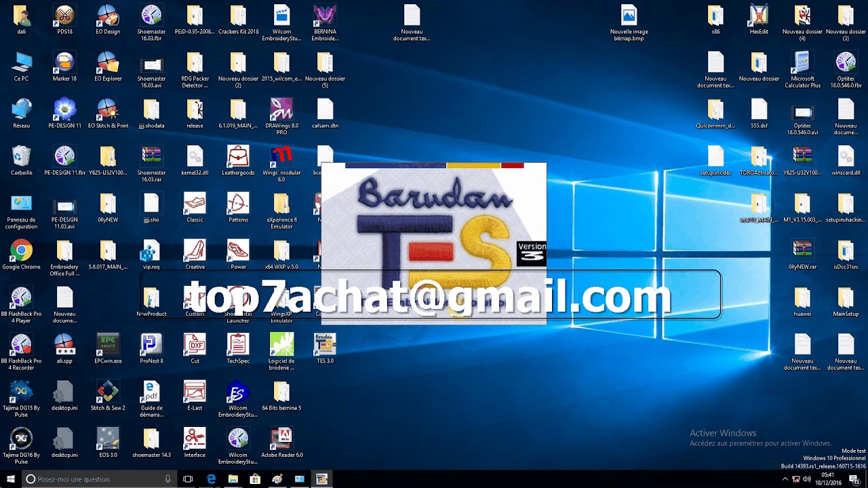Open HexEdit
868x488 pixels.
click(759, 14)
